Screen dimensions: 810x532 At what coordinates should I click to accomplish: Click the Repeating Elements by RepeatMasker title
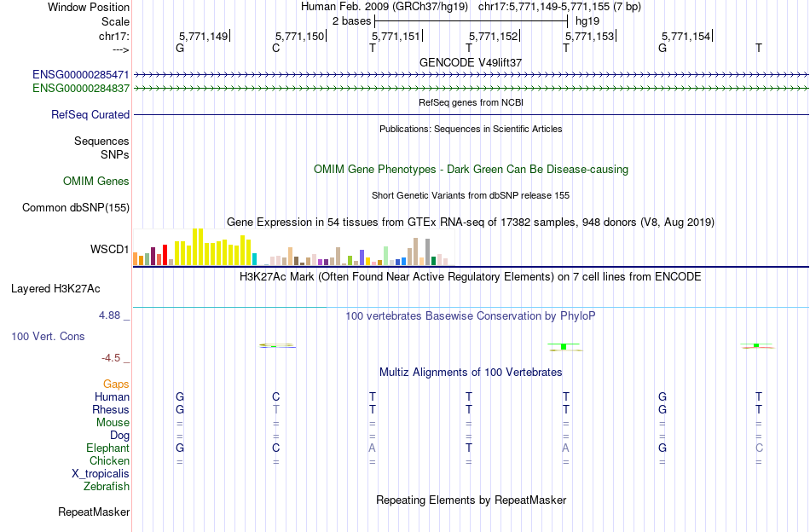pos(472,500)
